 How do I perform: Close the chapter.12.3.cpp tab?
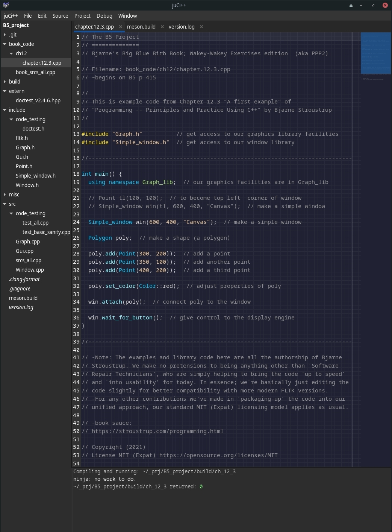pyautogui.click(x=121, y=27)
